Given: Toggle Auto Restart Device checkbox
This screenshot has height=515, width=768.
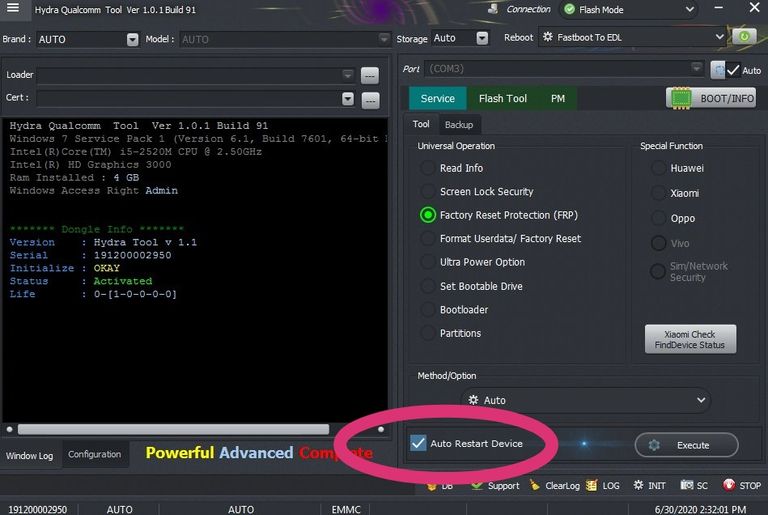Looking at the screenshot, I should click(418, 443).
